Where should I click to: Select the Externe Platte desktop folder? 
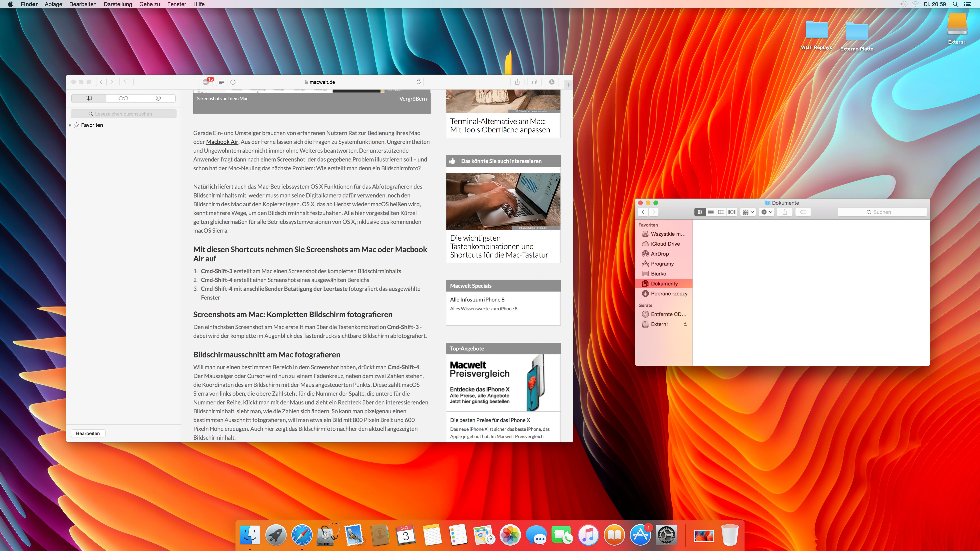857,36
